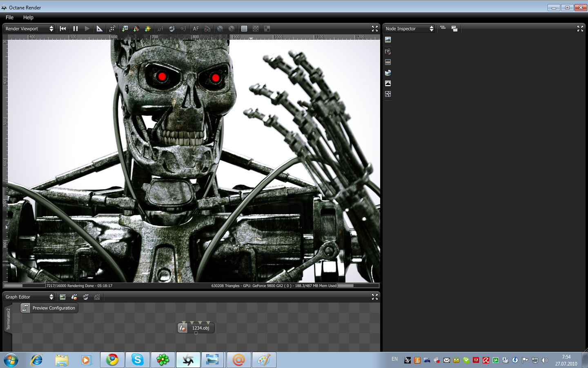Open the Graph Editor panel type dropdown
Viewport: 588px width, 368px height.
coord(29,297)
